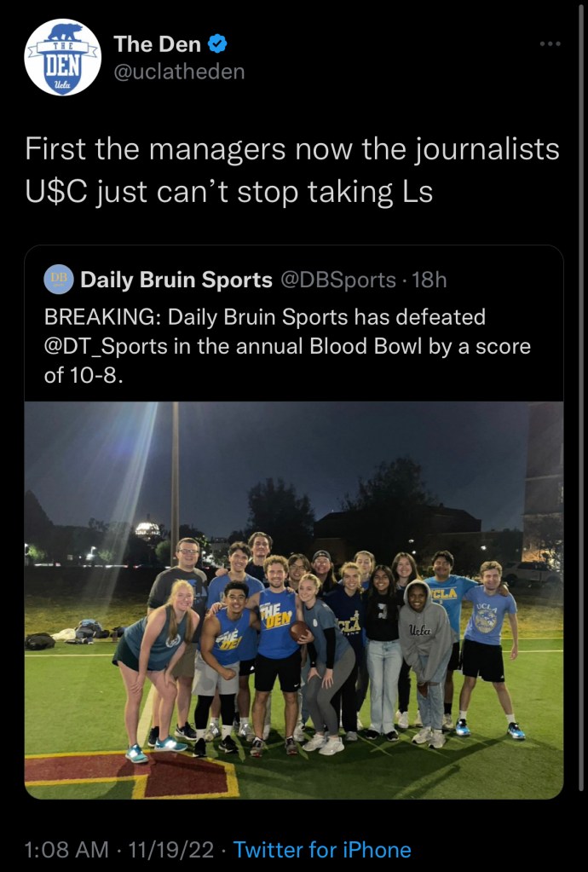Open the @uclatheden handle

click(x=179, y=72)
